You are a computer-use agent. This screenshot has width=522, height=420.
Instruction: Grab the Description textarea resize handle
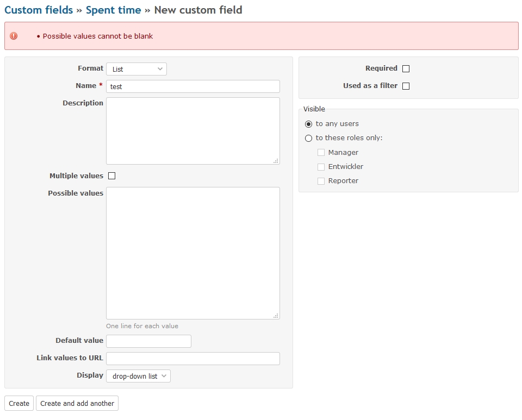tap(276, 161)
